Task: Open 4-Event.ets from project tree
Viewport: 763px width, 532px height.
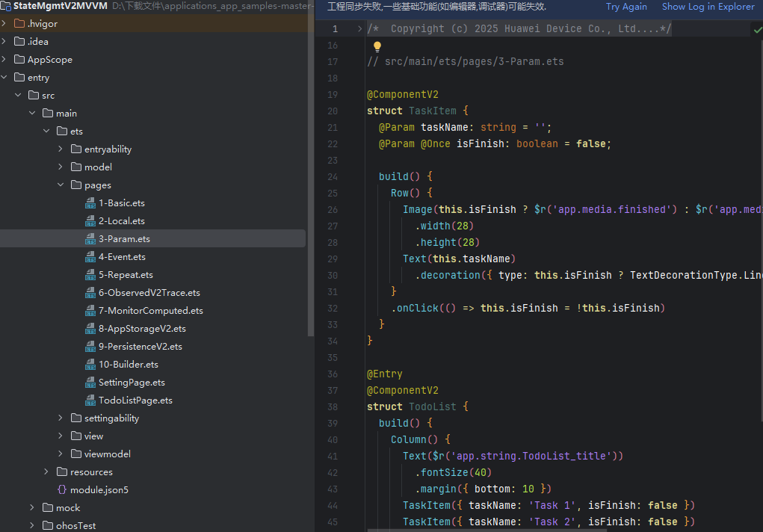Action: pos(122,257)
